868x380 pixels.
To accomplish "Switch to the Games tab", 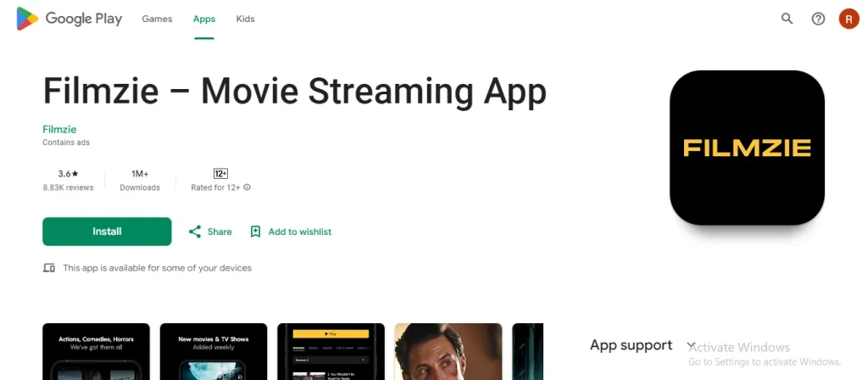I will point(157,19).
